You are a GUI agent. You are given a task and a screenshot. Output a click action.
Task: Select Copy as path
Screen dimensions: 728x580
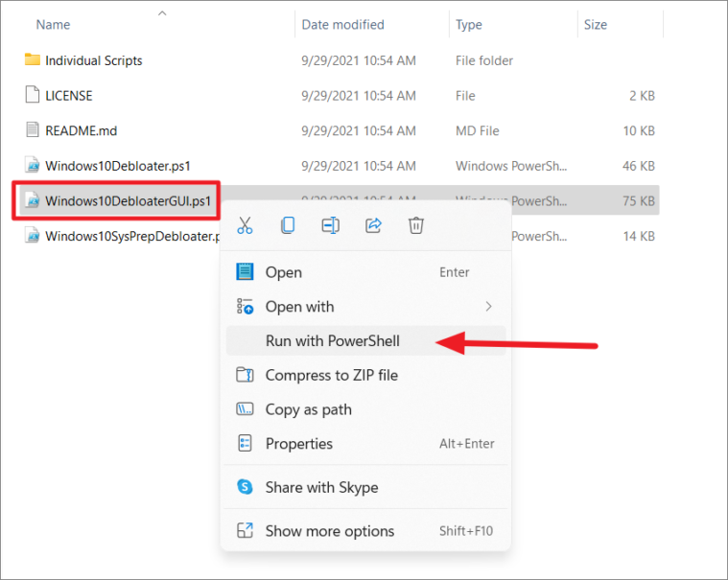(x=365, y=409)
